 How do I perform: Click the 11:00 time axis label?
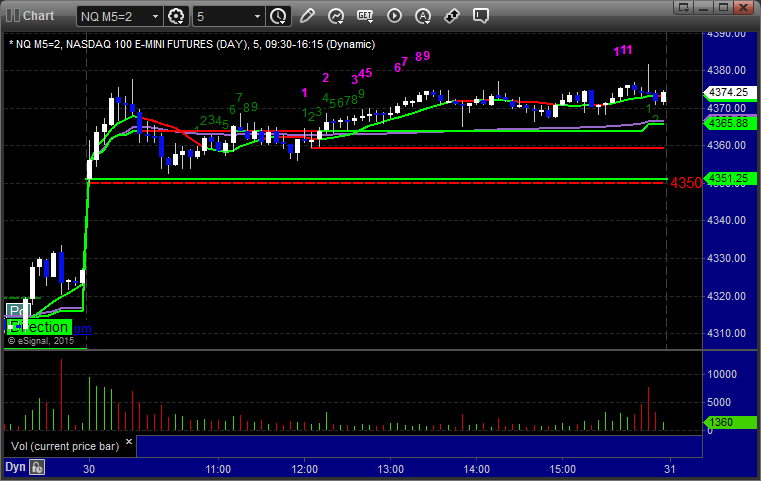coord(218,469)
